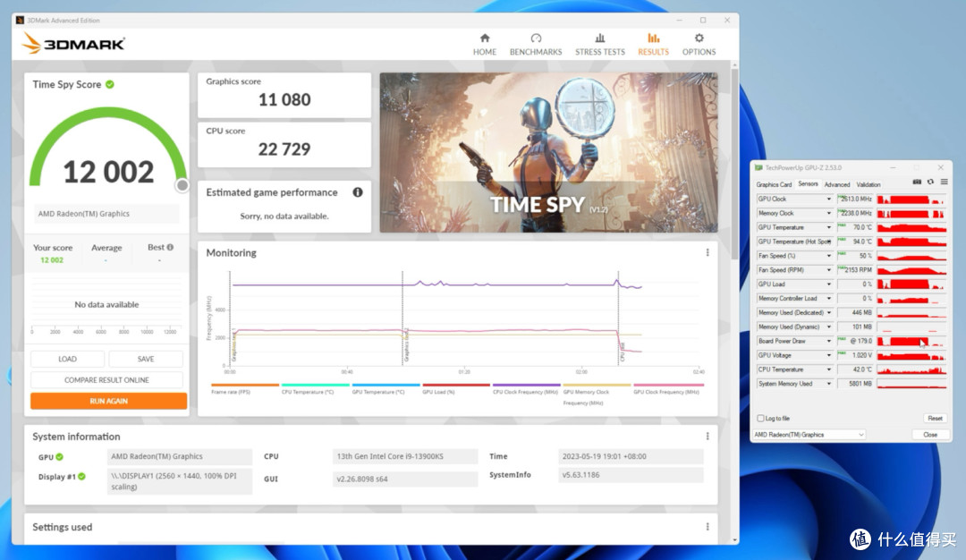Image resolution: width=966 pixels, height=560 pixels.
Task: Click the green Time Spy Score checkmark
Action: point(110,84)
